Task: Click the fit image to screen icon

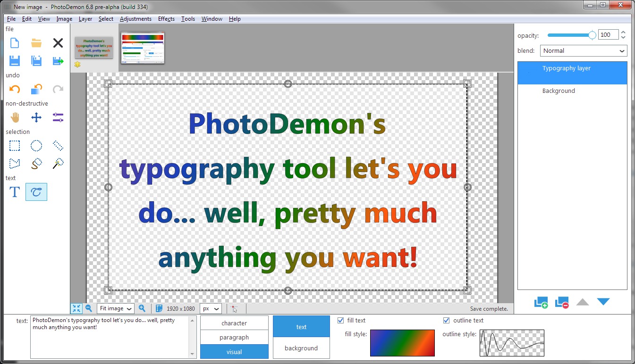Action: coord(76,308)
